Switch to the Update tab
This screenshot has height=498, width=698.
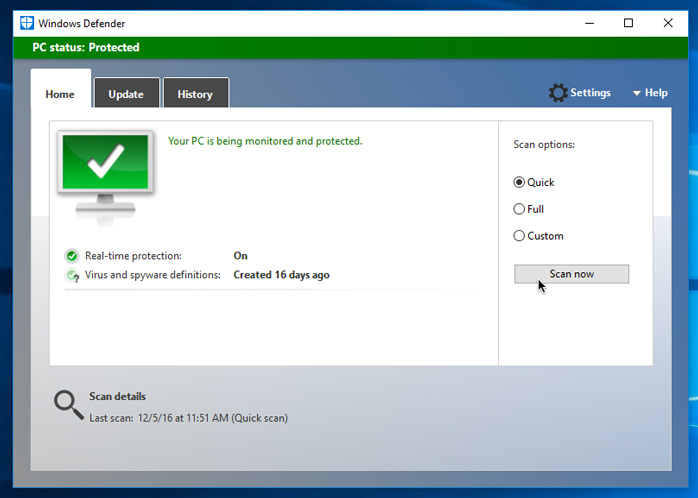point(126,94)
